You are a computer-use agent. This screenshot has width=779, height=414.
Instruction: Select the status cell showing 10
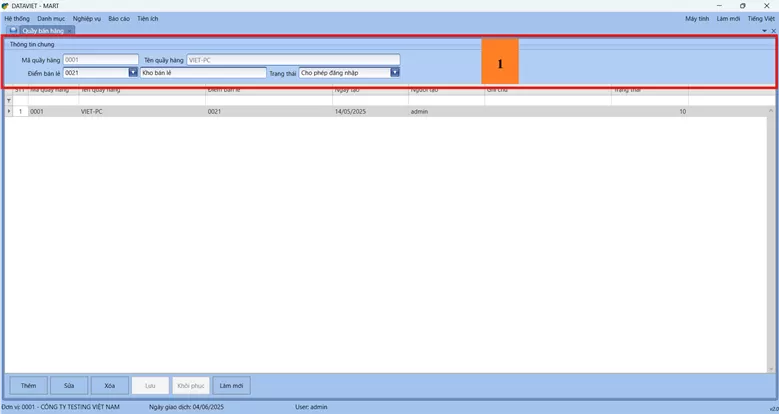click(650, 111)
